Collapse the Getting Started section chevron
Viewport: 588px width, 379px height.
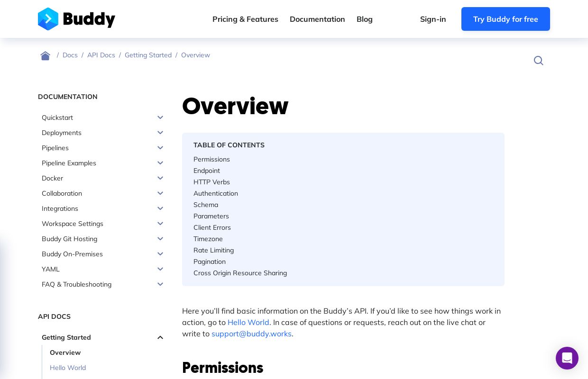click(160, 337)
